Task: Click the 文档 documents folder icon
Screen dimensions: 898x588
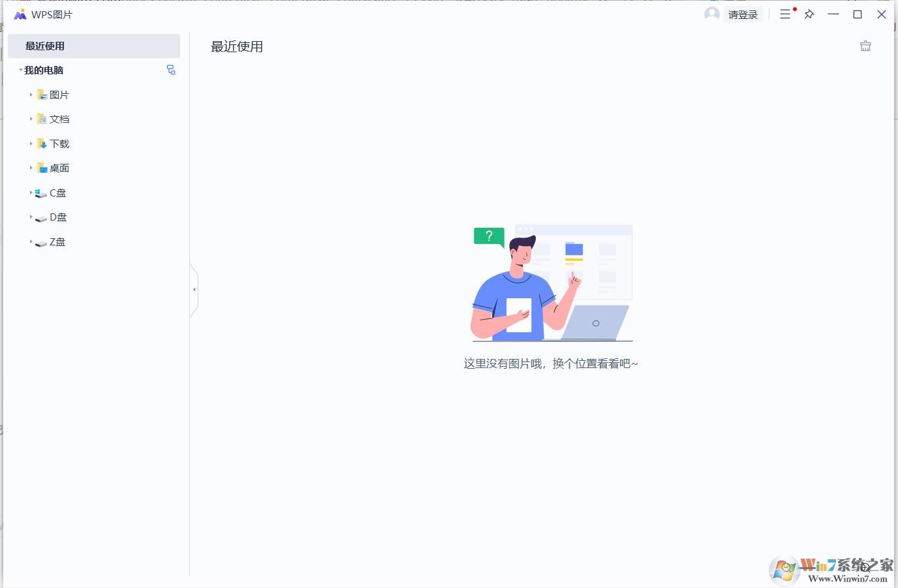Action: coord(41,119)
